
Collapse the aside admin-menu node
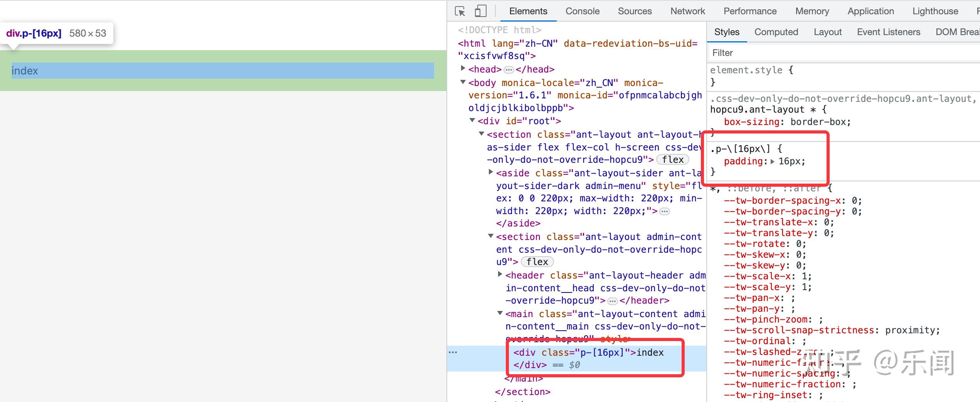491,173
